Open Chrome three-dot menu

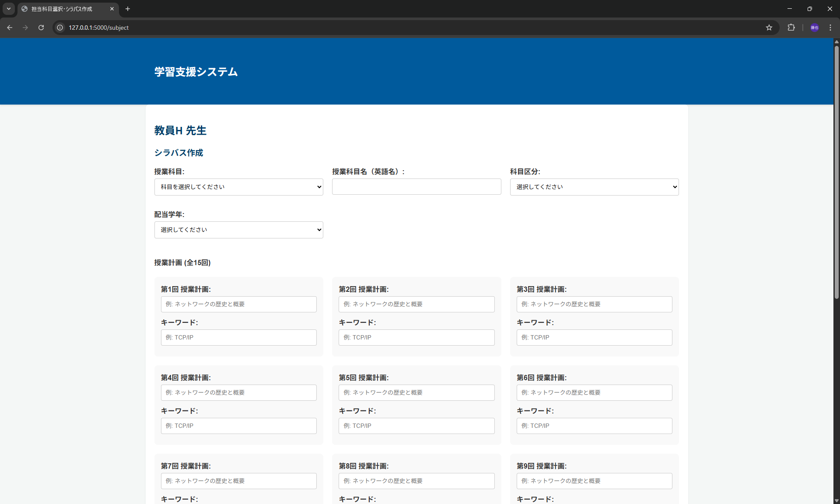830,28
